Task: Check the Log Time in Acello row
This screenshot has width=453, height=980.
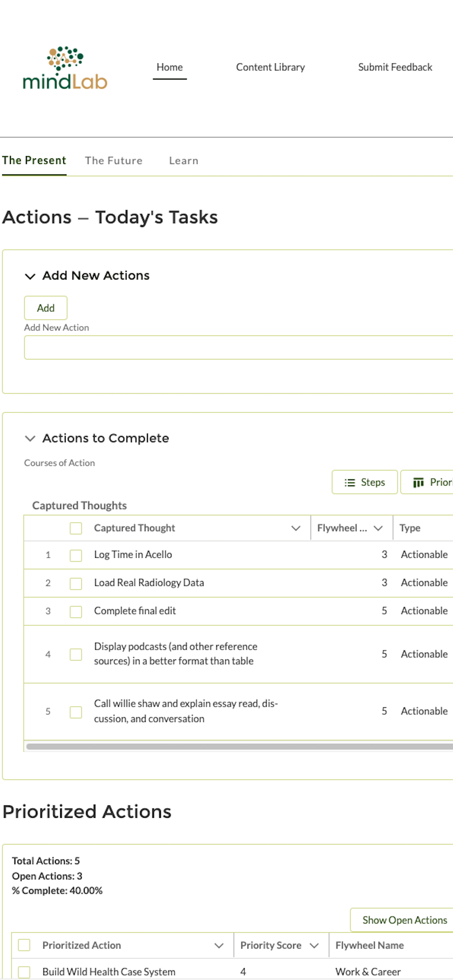Action: 76,555
